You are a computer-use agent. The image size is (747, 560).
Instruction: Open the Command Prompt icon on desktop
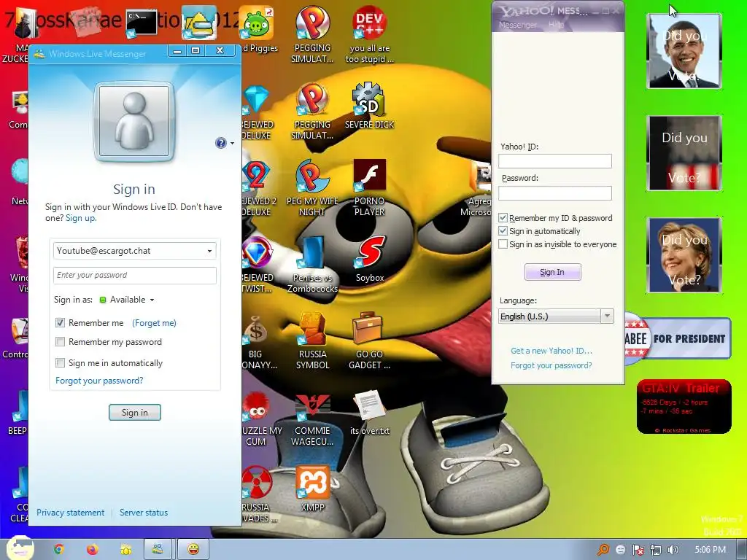pyautogui.click(x=142, y=23)
